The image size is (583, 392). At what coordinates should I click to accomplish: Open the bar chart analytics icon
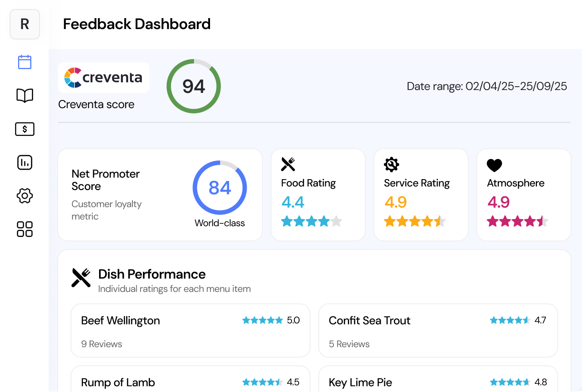coord(25,162)
